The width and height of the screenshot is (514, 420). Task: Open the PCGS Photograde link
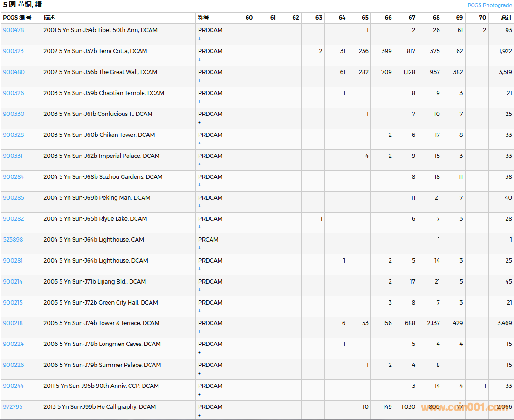(x=489, y=5)
